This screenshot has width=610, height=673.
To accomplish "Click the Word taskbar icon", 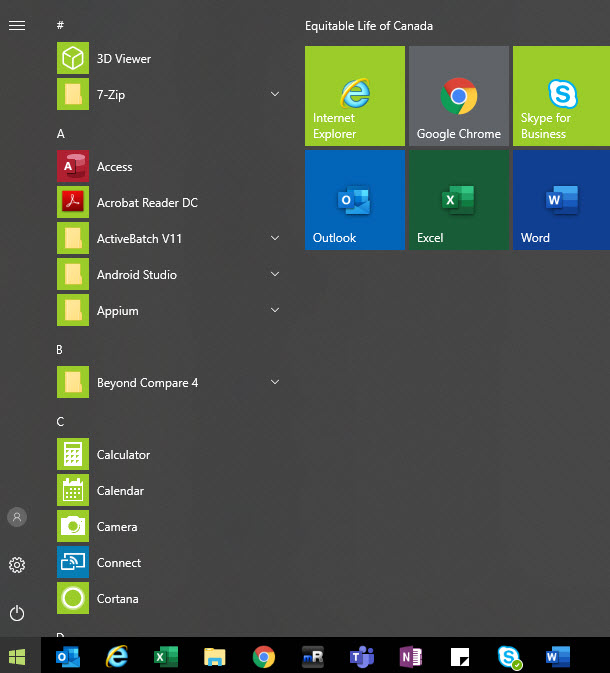I will tap(558, 657).
